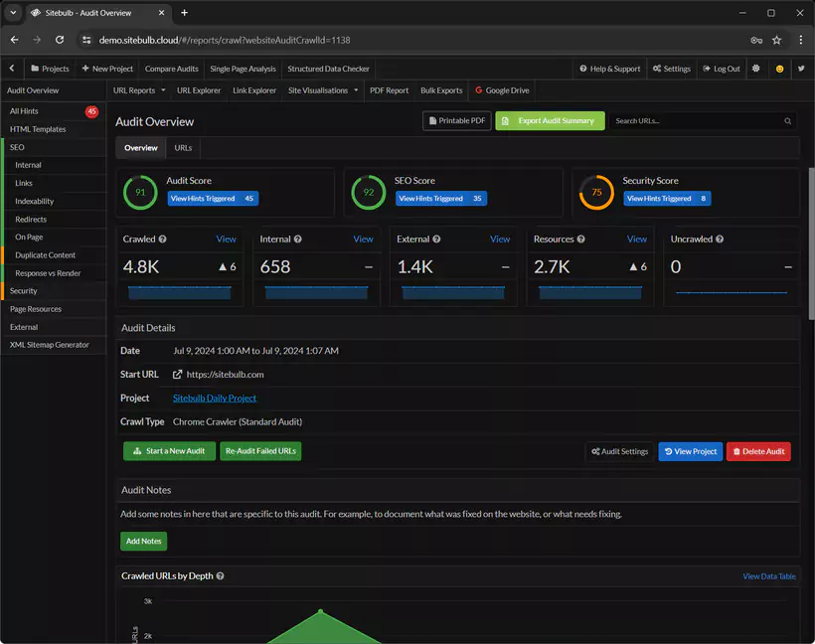View Audit Score hints triggered 45
The height and width of the screenshot is (644, 815).
tap(213, 199)
